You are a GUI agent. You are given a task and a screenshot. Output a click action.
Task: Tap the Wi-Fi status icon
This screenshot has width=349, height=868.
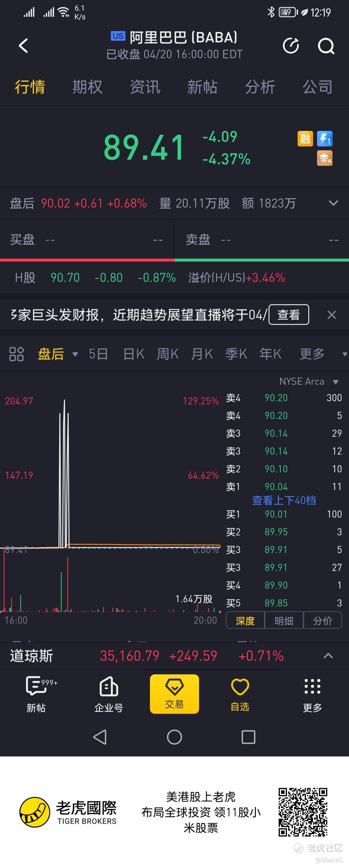pos(64,12)
